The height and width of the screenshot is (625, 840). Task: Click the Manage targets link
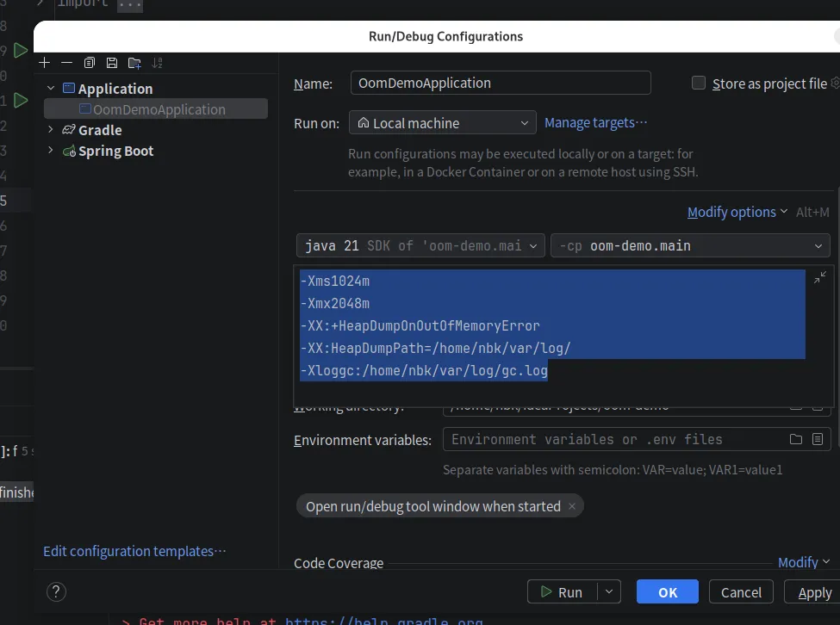[595, 122]
